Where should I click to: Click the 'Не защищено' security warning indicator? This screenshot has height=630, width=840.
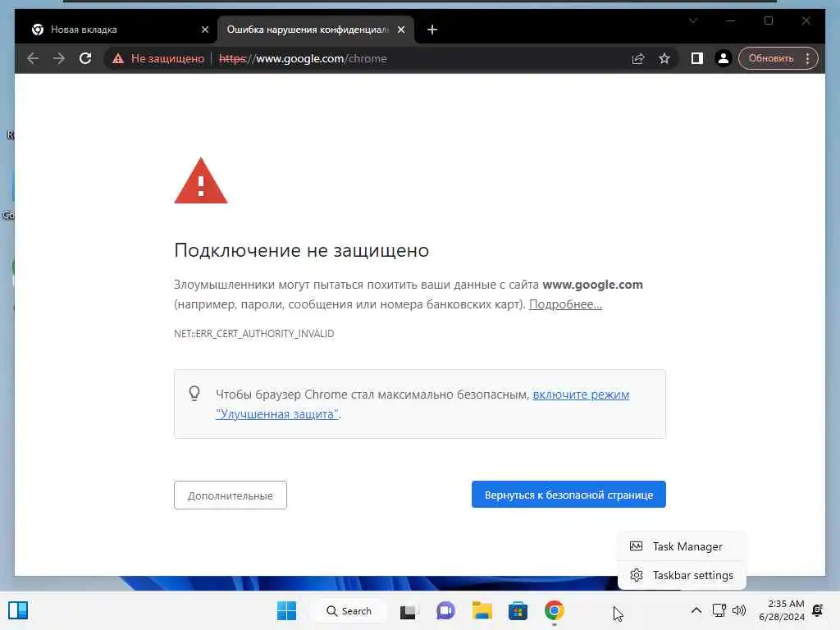(x=158, y=58)
